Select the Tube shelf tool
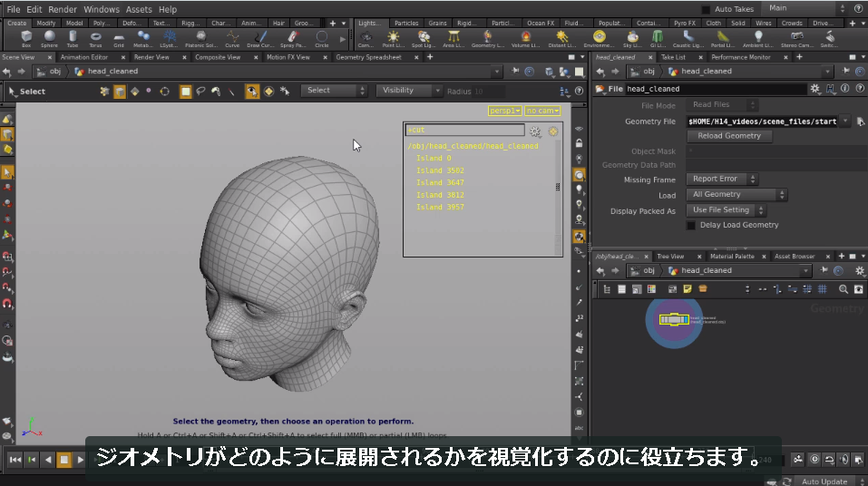Screen dimensions: 868x486 pos(73,39)
